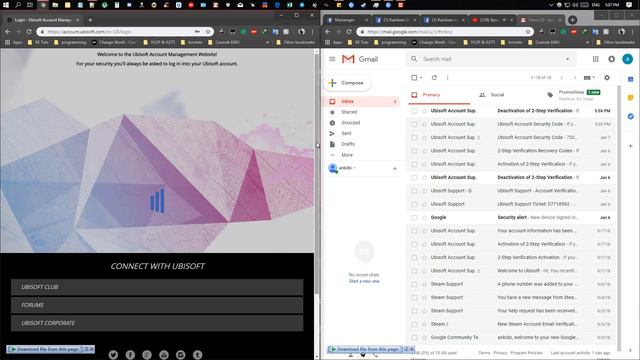Open the 2-Step Verification Recovery Codes email
The height and width of the screenshot is (360, 640).
coord(511,151)
